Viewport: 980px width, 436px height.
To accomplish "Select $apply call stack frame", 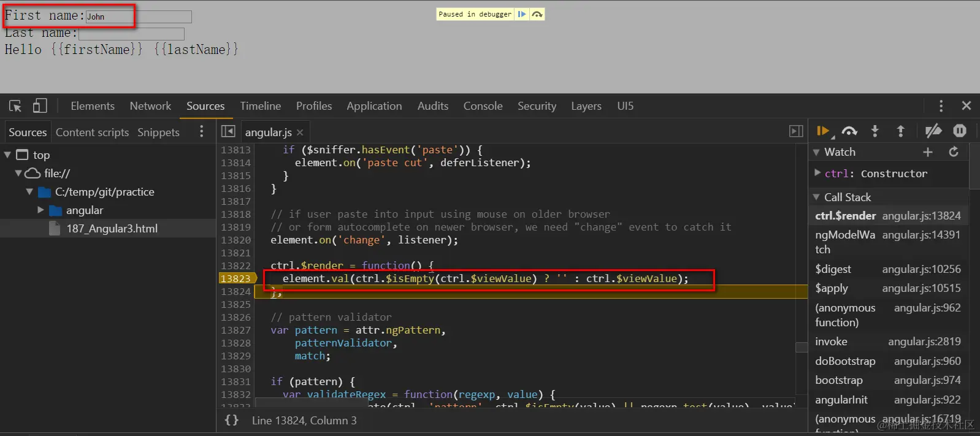I will [888, 288].
